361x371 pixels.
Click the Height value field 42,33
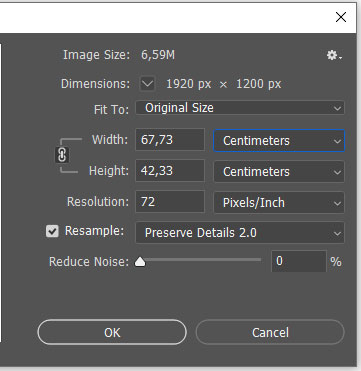[170, 171]
